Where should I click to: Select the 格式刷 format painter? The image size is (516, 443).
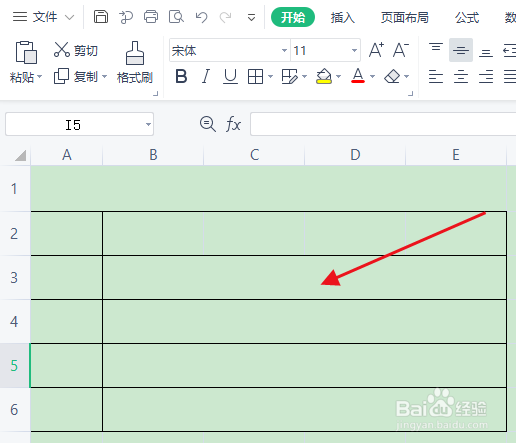pos(135,62)
